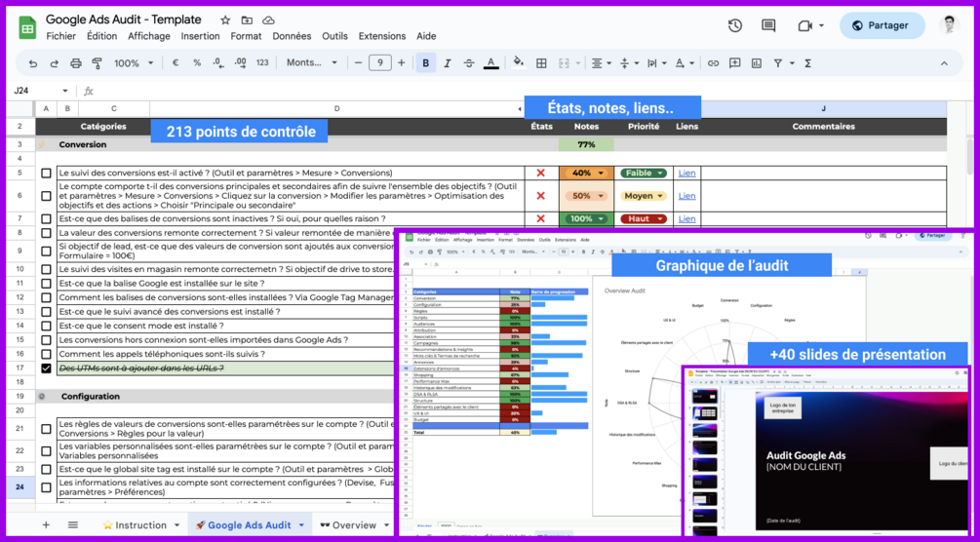This screenshot has width=980, height=542.
Task: Open the Google Sheets home icon
Action: [x=27, y=27]
